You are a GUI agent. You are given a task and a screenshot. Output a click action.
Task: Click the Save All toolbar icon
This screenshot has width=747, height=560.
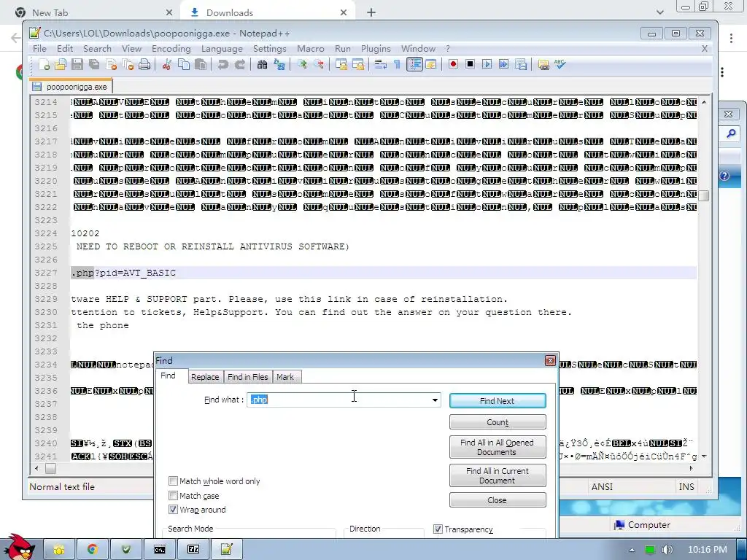coord(94,64)
